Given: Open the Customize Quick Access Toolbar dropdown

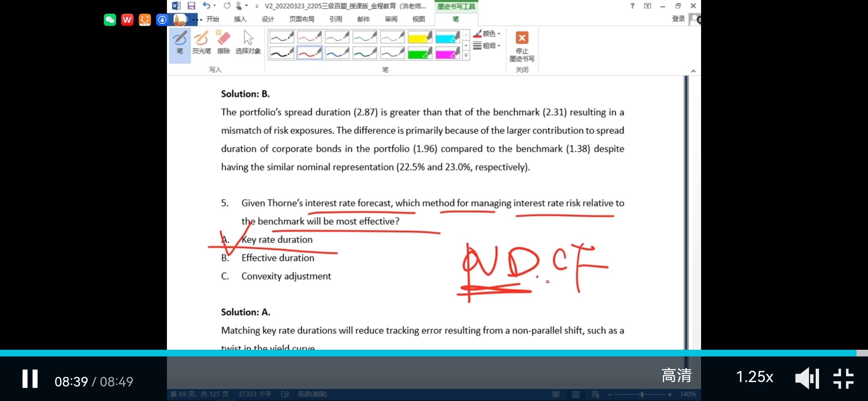Looking at the screenshot, I should [257, 6].
